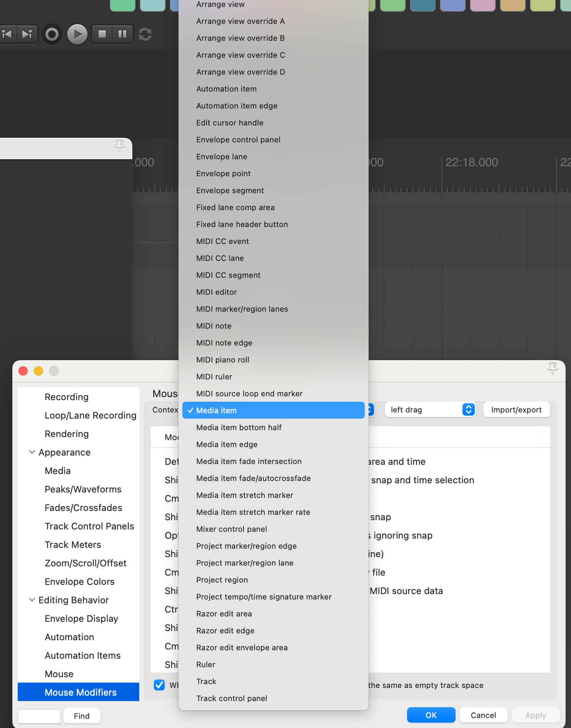This screenshot has height=728, width=571.
Task: Select Track Meters in the preferences tree
Action: point(73,544)
